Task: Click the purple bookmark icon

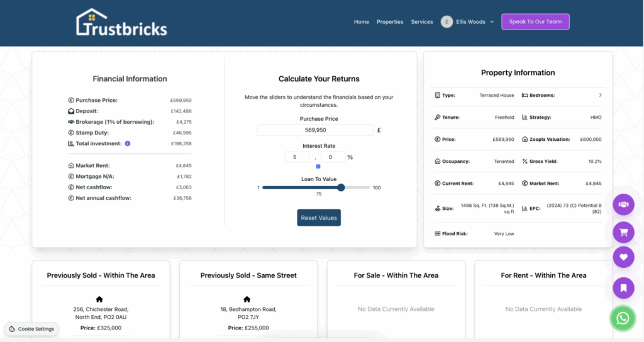Action: pos(623,288)
